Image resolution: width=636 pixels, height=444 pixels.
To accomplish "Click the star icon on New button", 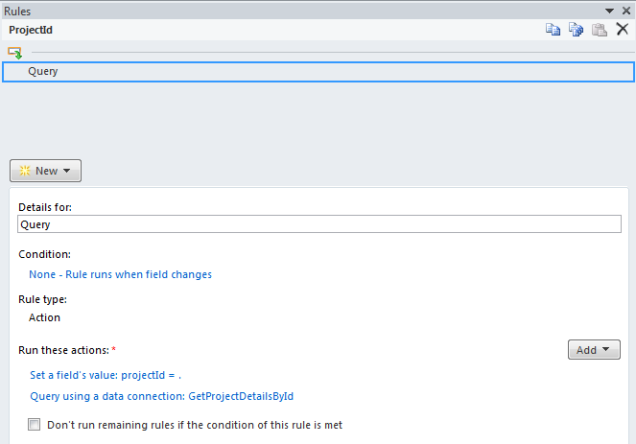I will [x=25, y=171].
